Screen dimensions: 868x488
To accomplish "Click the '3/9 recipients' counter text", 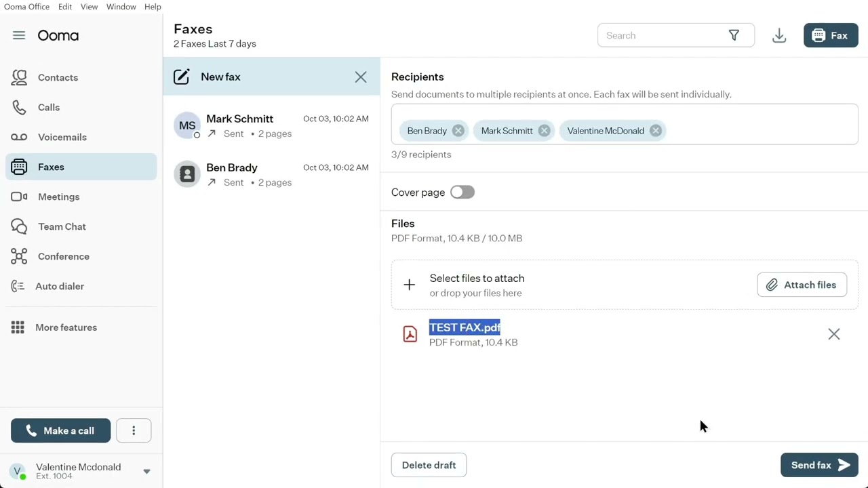I will [421, 155].
